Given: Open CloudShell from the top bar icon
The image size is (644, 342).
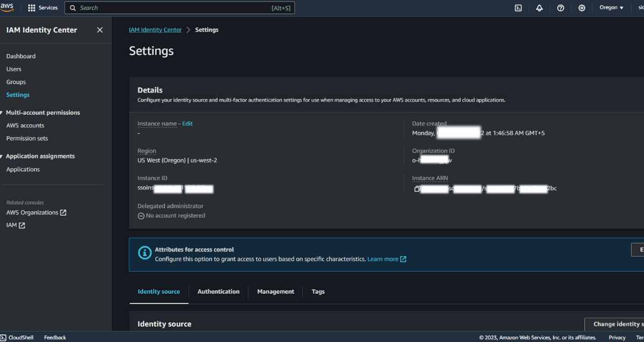Looking at the screenshot, I should (518, 8).
